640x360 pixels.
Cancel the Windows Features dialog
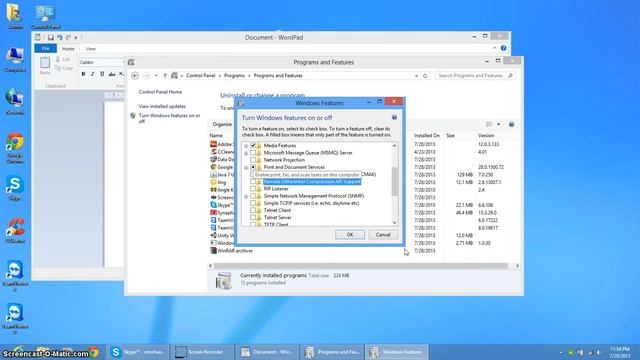coord(383,235)
